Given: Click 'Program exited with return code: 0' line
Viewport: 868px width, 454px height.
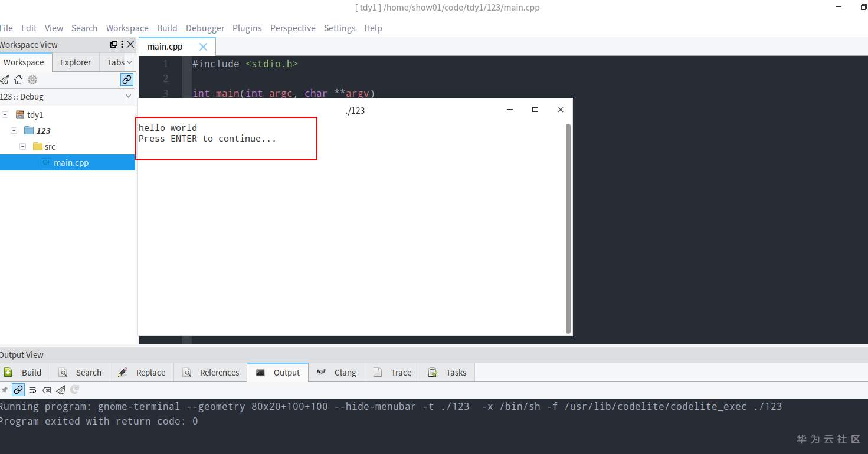Looking at the screenshot, I should coord(98,421).
